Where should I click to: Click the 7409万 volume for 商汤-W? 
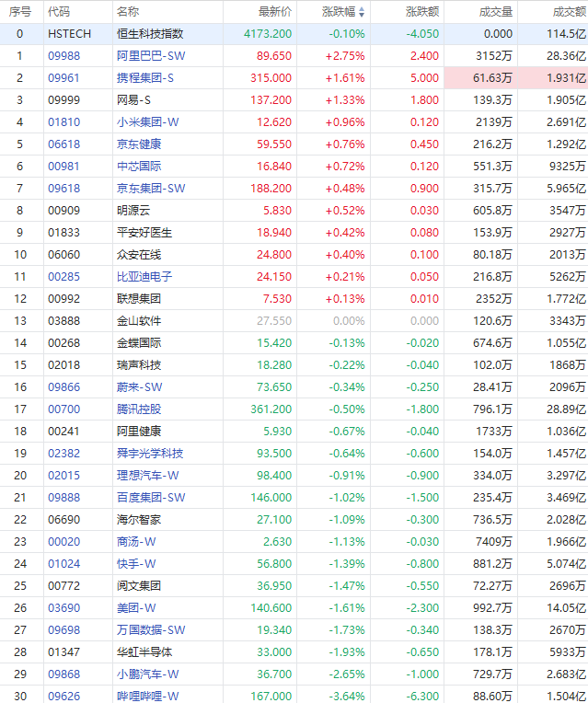tap(494, 541)
